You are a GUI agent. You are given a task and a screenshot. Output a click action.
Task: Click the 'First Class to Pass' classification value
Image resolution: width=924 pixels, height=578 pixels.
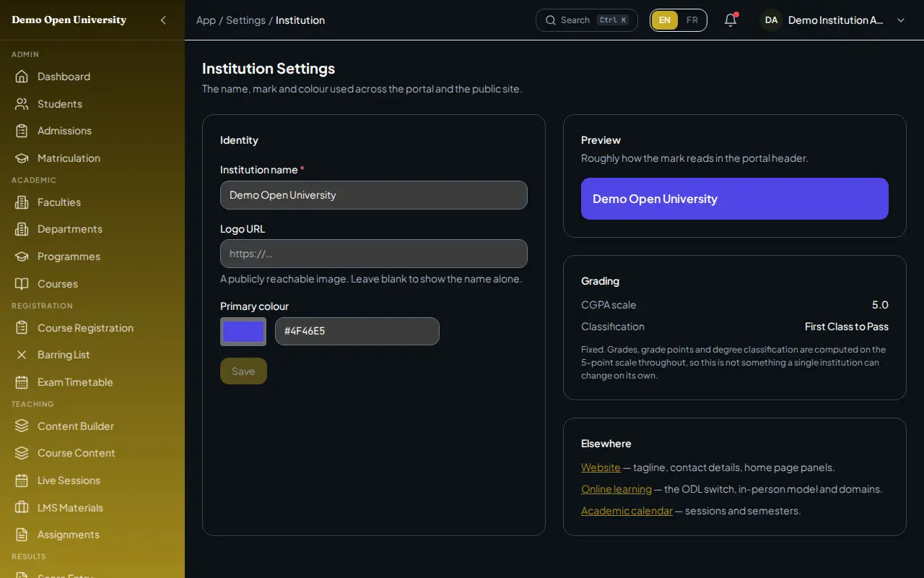click(x=847, y=327)
